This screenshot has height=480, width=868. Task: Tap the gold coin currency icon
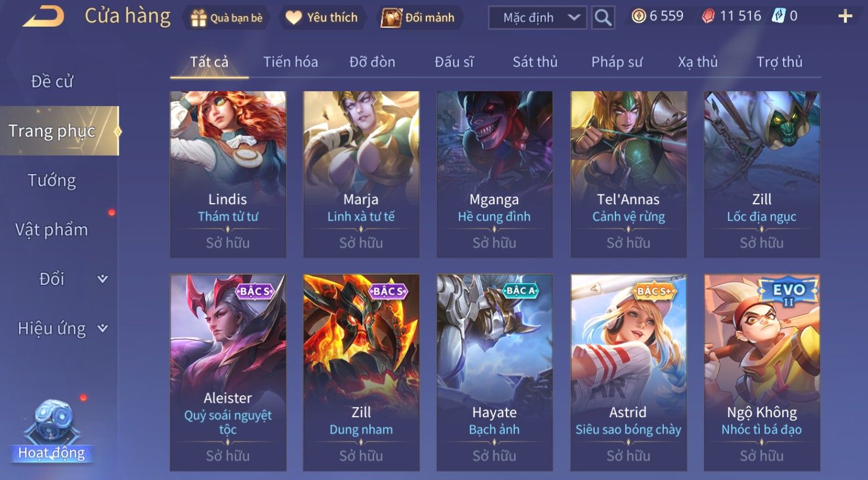coord(639,16)
